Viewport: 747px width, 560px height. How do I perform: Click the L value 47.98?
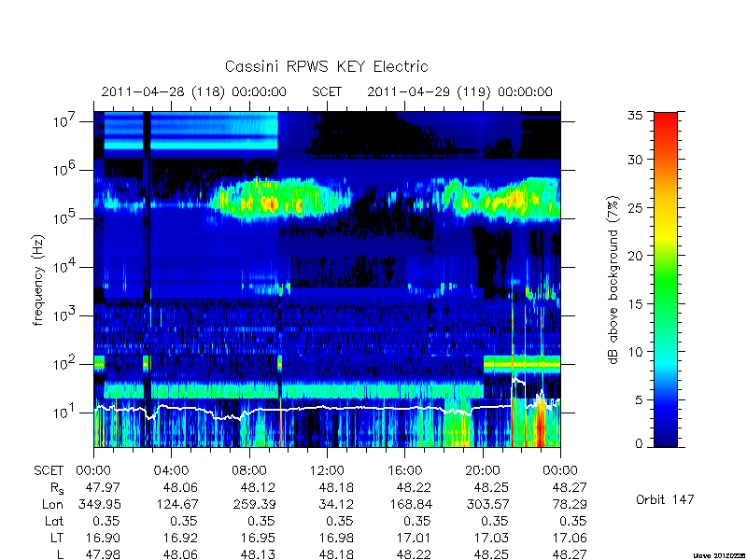coord(103,554)
